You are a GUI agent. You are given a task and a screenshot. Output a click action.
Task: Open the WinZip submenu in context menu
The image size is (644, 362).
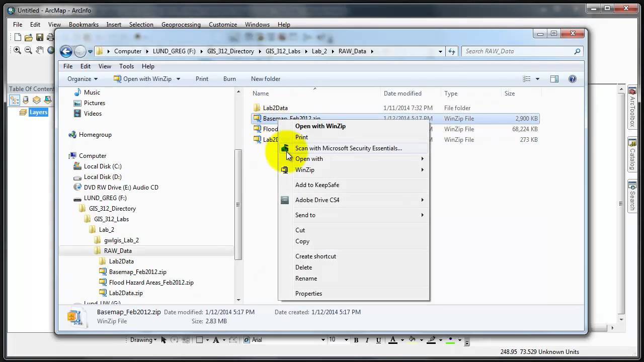[x=354, y=170]
